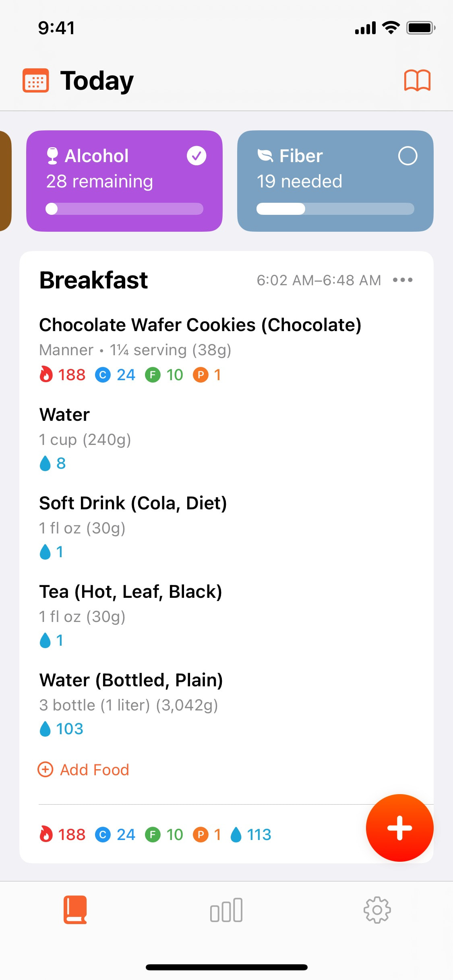Switch to the food diary tab
Screen dimensions: 453x980
(75, 910)
